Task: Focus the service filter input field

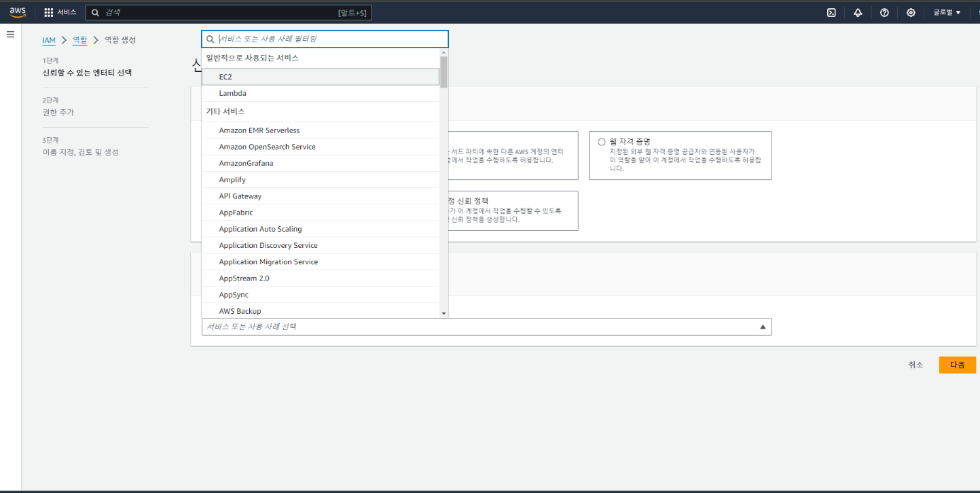Action: [x=325, y=39]
